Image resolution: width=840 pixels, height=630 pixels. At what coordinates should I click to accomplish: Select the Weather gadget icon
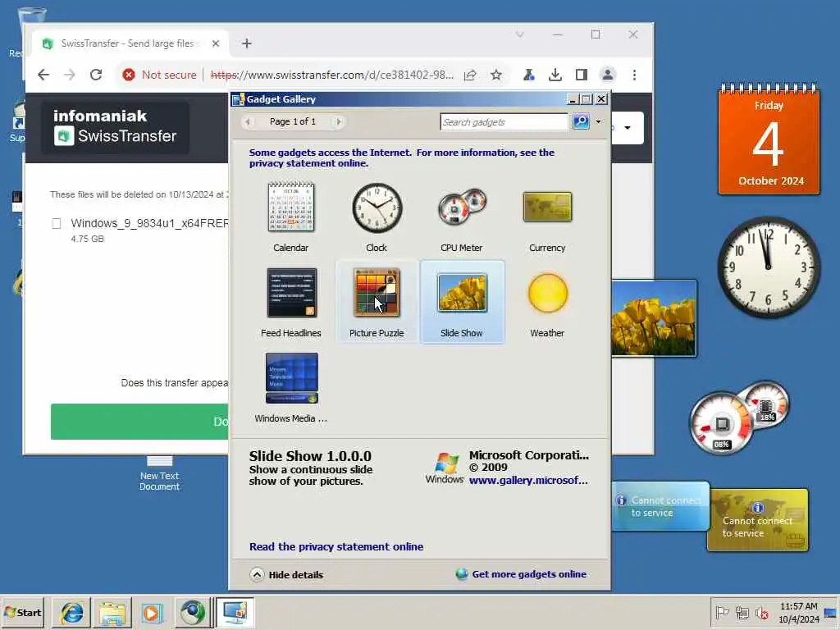point(547,293)
